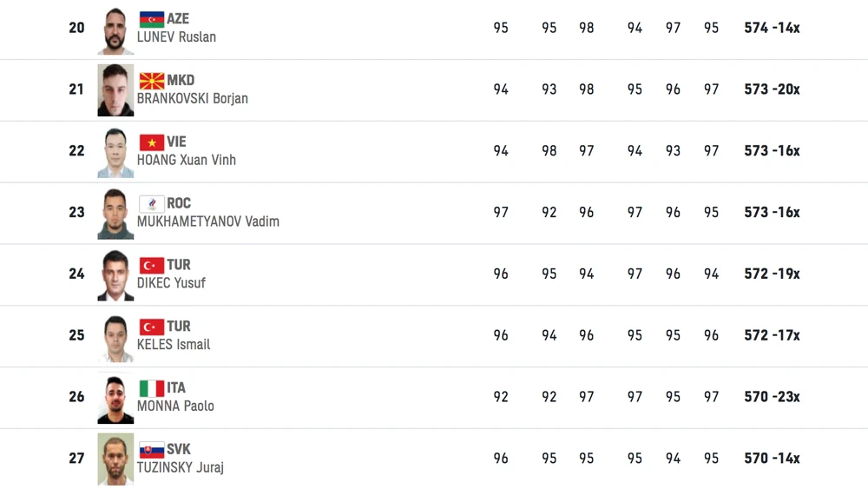Open KELES Ismail's athlete profile link
This screenshot has height=489, width=868.
coord(174,345)
